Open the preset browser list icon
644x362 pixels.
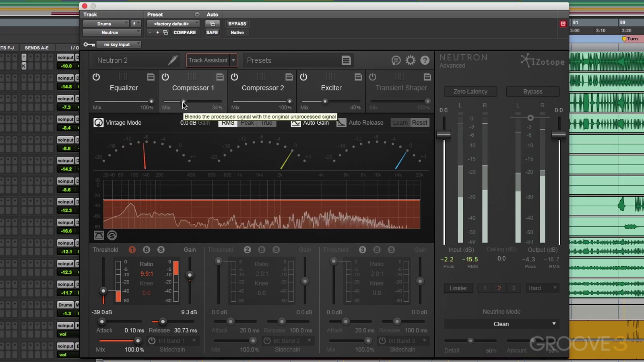click(x=346, y=60)
